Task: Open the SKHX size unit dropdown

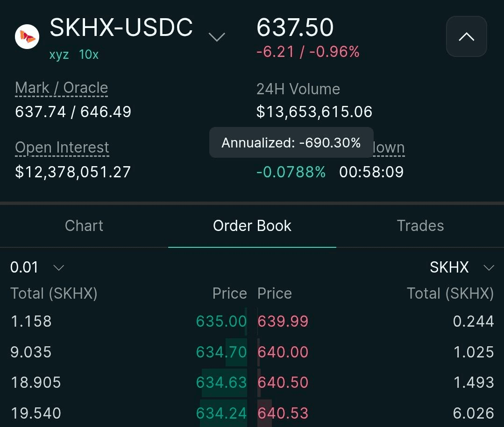Action: tap(461, 267)
